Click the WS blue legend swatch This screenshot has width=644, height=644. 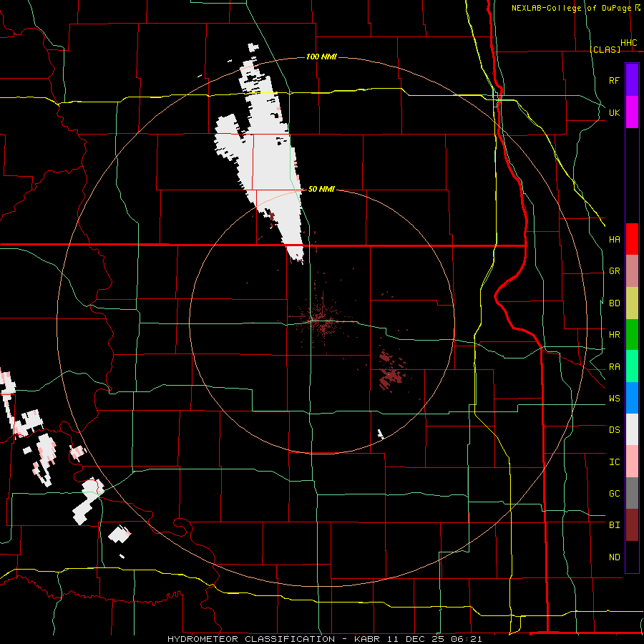(x=632, y=398)
